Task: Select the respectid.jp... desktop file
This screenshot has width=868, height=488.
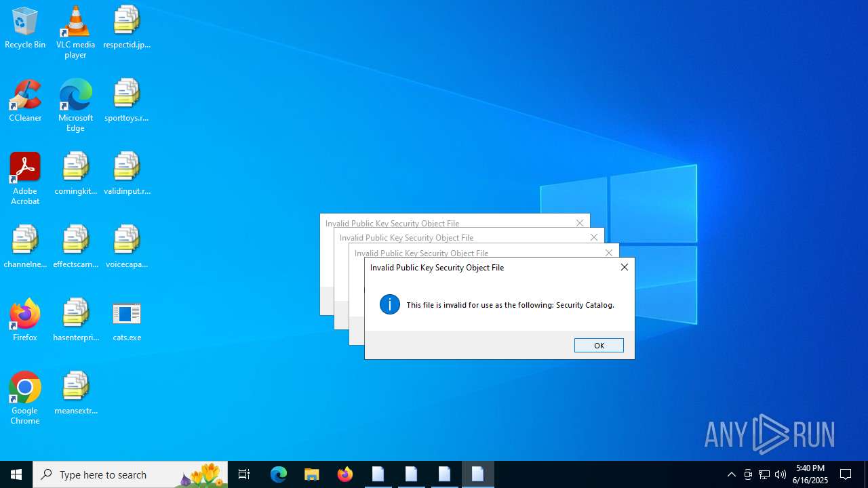Action: [127, 28]
